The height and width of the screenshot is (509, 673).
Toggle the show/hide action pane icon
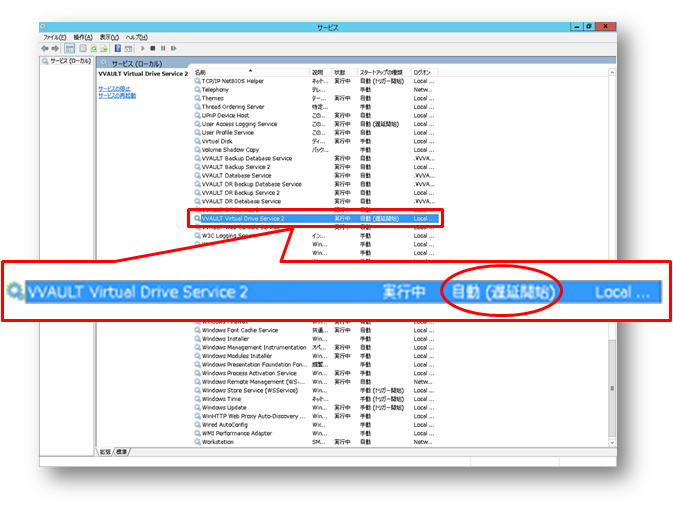pos(128,48)
